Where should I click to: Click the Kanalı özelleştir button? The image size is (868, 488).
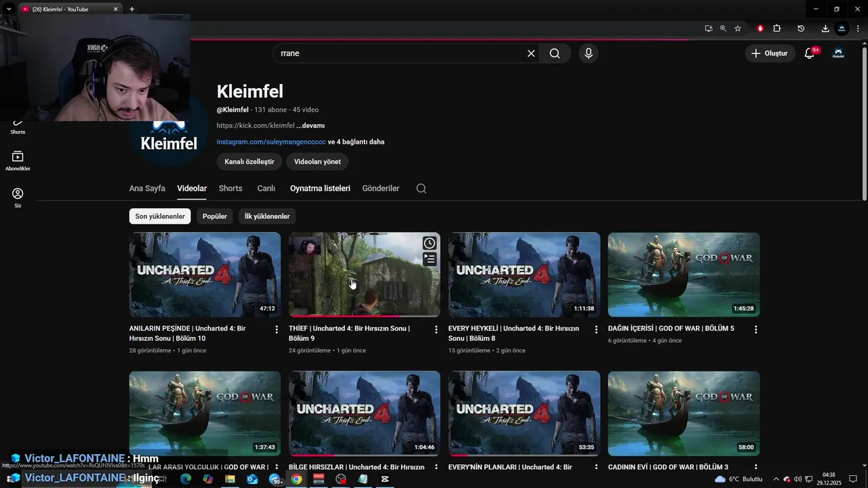click(250, 161)
